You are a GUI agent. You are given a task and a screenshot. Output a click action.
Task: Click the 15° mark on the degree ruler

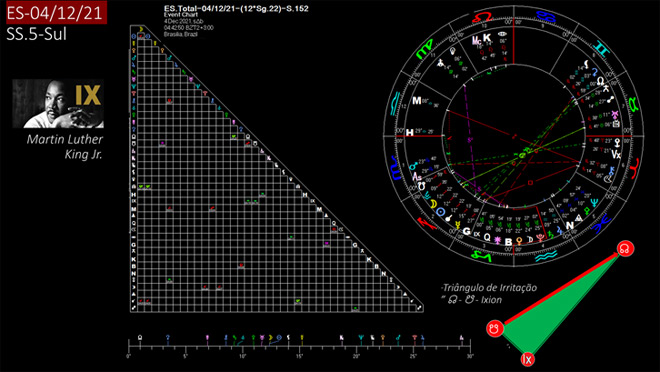pyautogui.click(x=300, y=356)
